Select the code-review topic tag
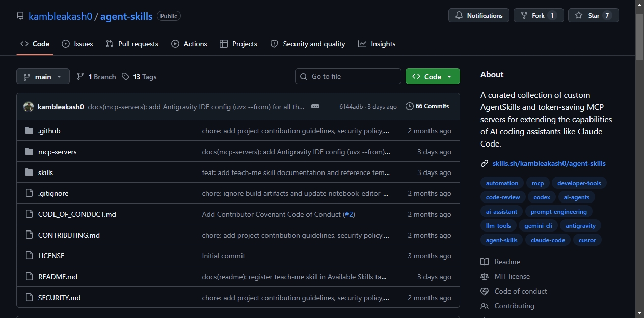This screenshot has height=318, width=644. [503, 197]
